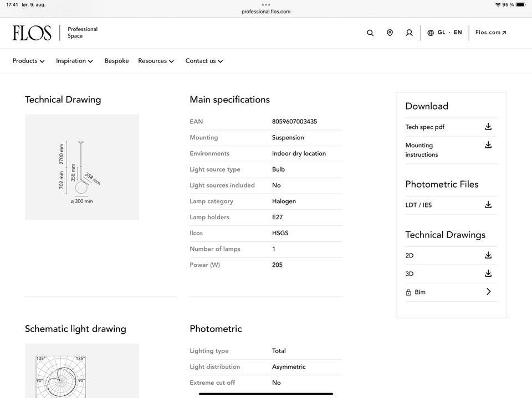Screen dimensions: 532x398
Task: Open the Contact us menu
Action: pos(204,61)
